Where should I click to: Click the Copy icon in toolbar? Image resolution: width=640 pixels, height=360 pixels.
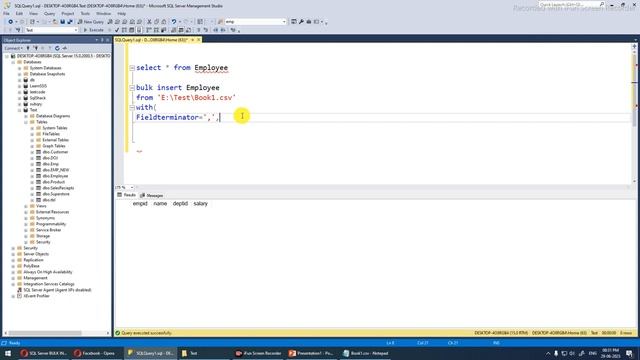[x=156, y=22]
